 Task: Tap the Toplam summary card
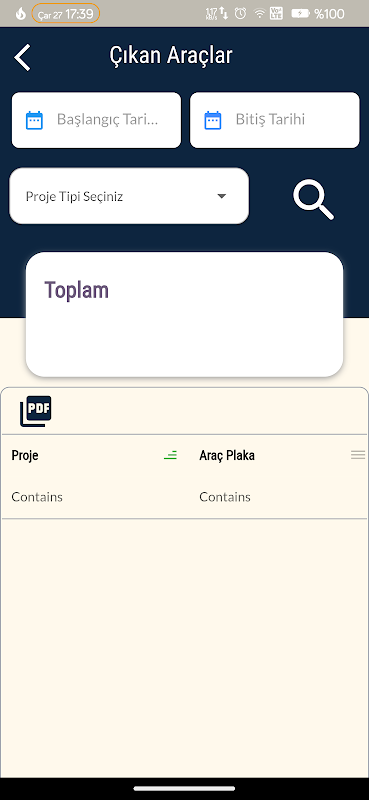(x=184, y=314)
